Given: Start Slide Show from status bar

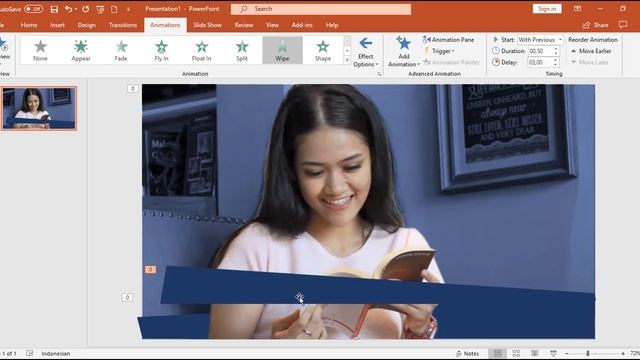Looking at the screenshot, I should [553, 353].
